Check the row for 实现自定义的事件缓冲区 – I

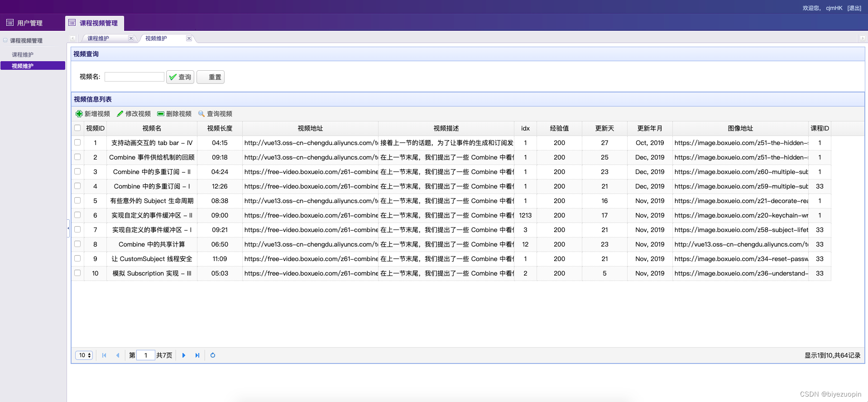[77, 230]
